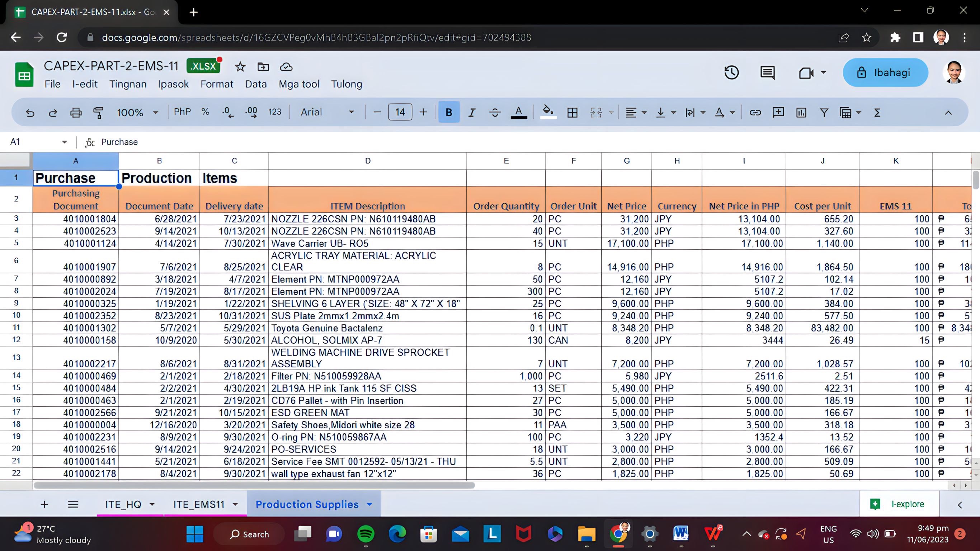This screenshot has width=980, height=551.
Task: Click the merge cells icon
Action: [x=596, y=112]
